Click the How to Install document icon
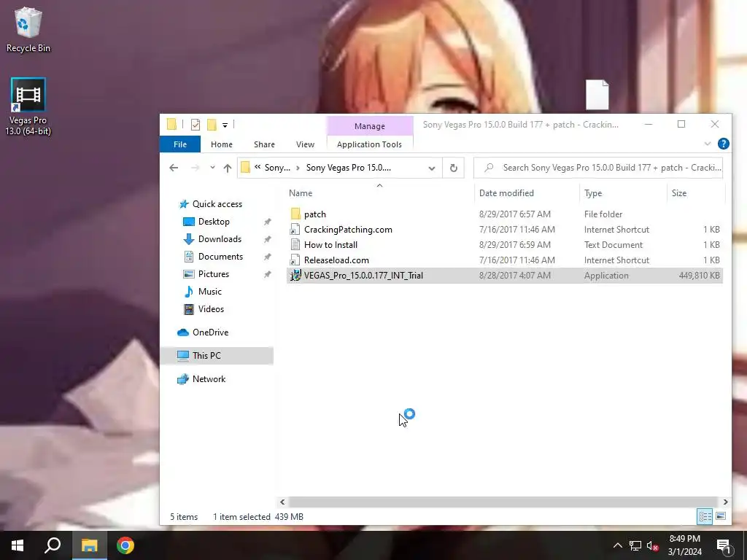The width and height of the screenshot is (747, 560). pyautogui.click(x=295, y=245)
